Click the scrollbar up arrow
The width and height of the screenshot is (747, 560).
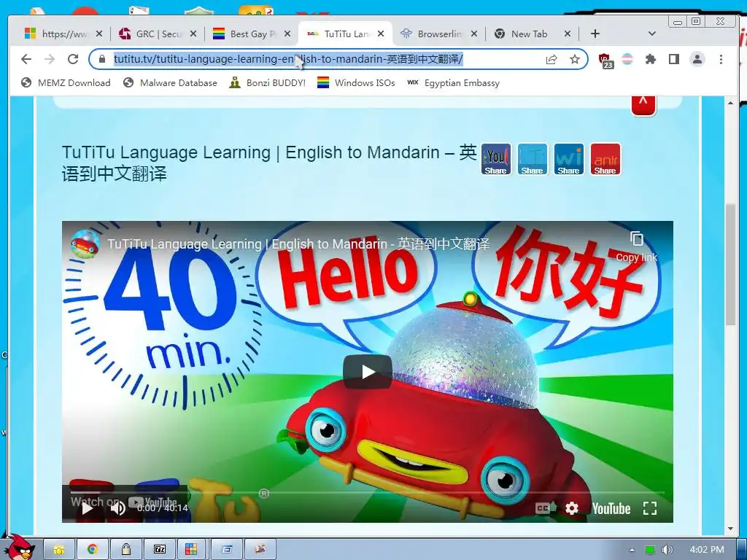point(730,102)
